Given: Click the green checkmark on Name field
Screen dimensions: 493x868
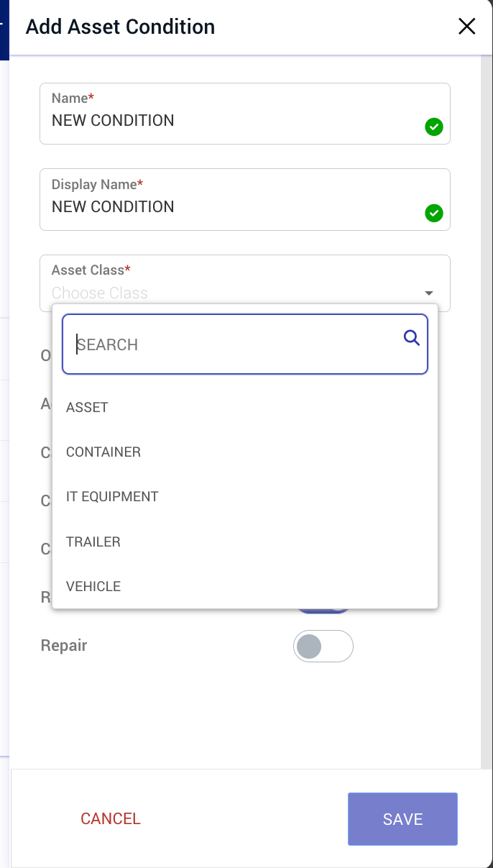Looking at the screenshot, I should (x=434, y=127).
